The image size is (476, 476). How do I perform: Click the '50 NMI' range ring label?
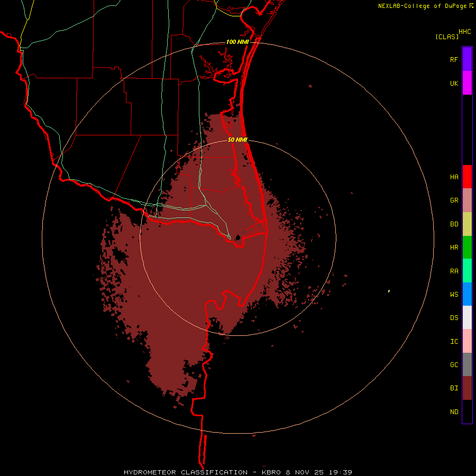pos(237,140)
